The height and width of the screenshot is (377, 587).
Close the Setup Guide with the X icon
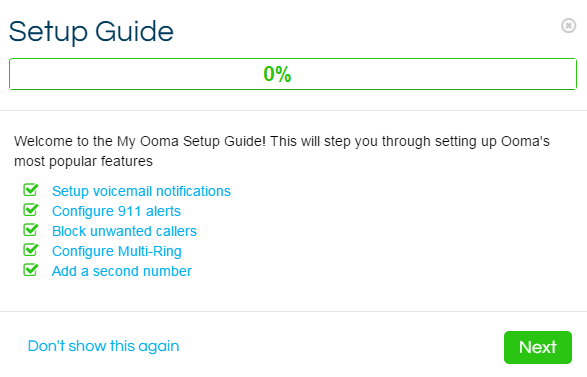568,25
